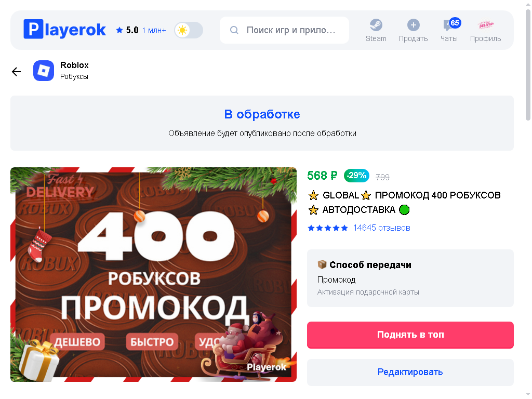532x399 pixels.
Task: Open the Профиль avatar icon
Action: (x=486, y=25)
